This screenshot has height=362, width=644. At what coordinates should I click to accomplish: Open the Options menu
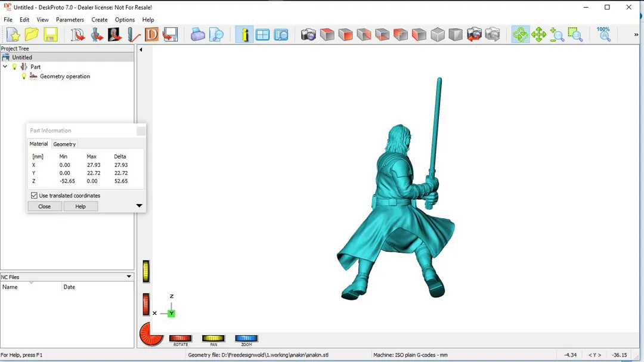coord(125,20)
